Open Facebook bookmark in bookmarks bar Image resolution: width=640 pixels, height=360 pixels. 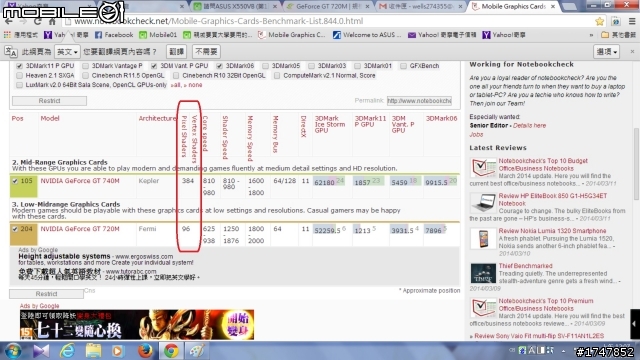point(114,35)
